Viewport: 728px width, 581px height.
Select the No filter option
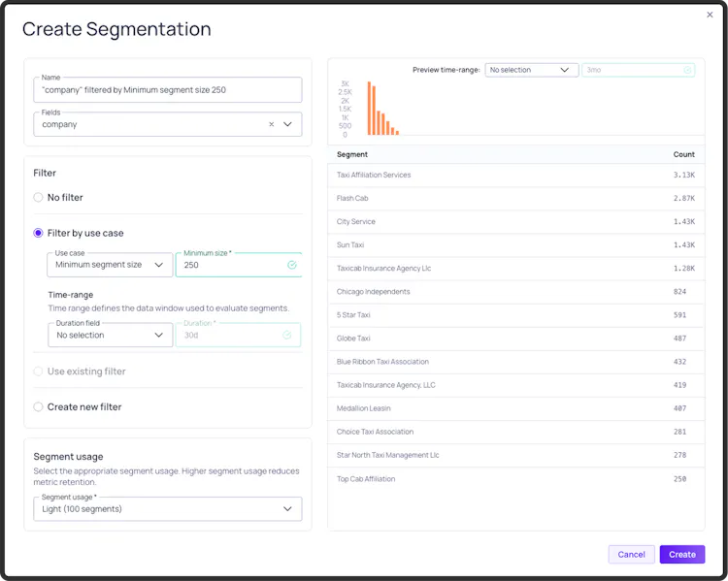[38, 198]
